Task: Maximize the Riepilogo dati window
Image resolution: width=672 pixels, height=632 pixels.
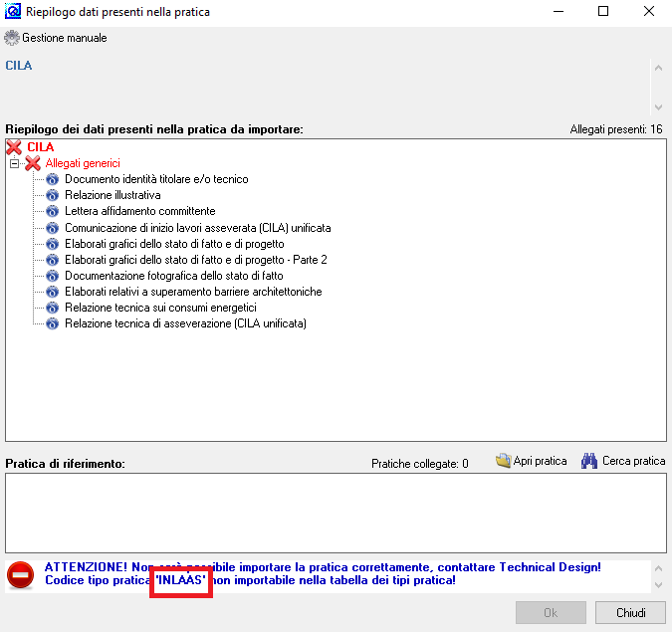Action: 603,11
